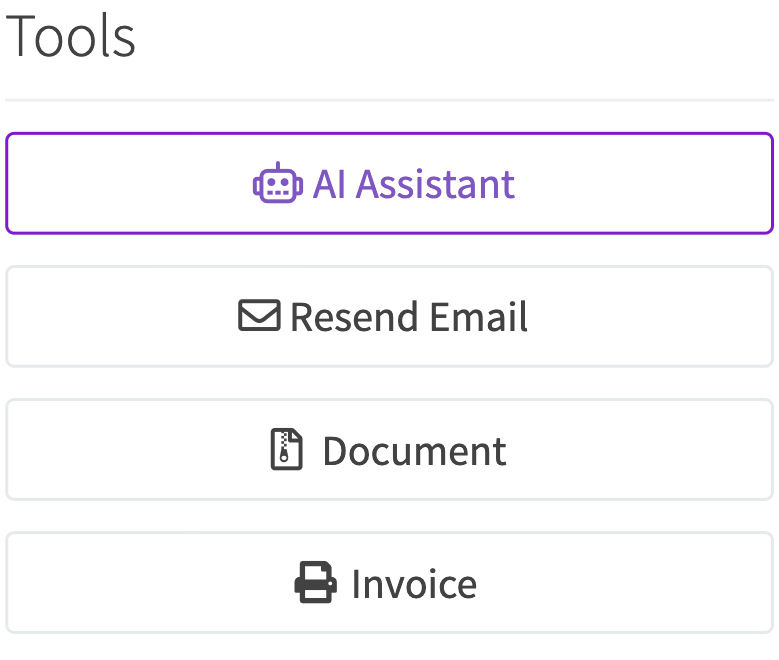Viewport: 779px width, 660px height.
Task: Click the 'Invoice' text label
Action: (414, 584)
